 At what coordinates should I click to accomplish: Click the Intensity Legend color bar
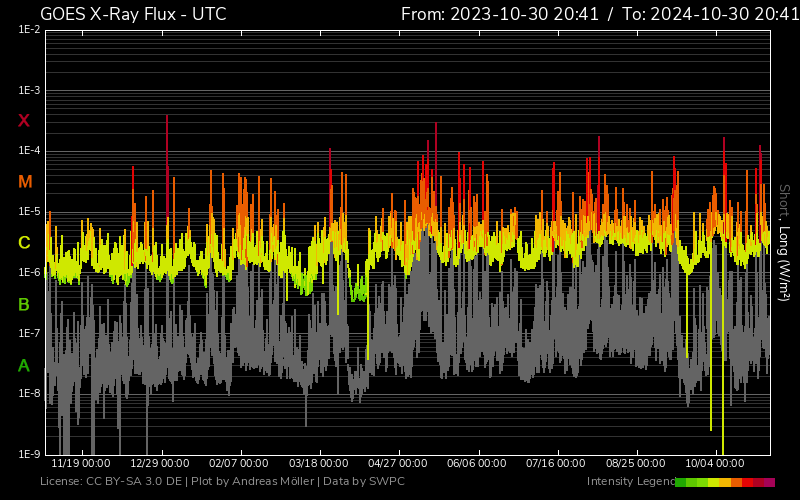pyautogui.click(x=724, y=482)
